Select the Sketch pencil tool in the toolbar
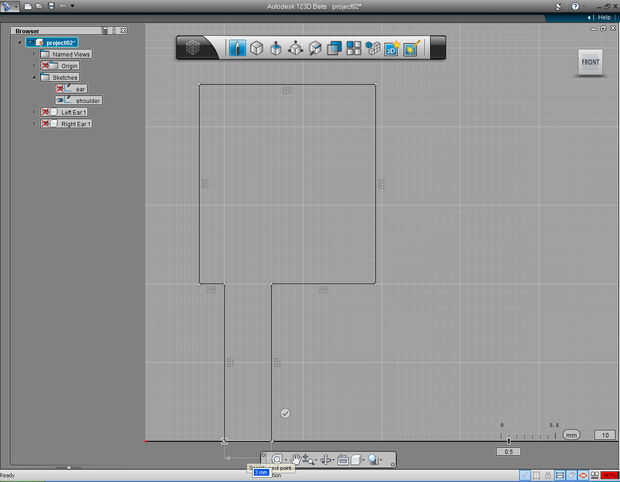The width and height of the screenshot is (620, 482). [x=237, y=48]
